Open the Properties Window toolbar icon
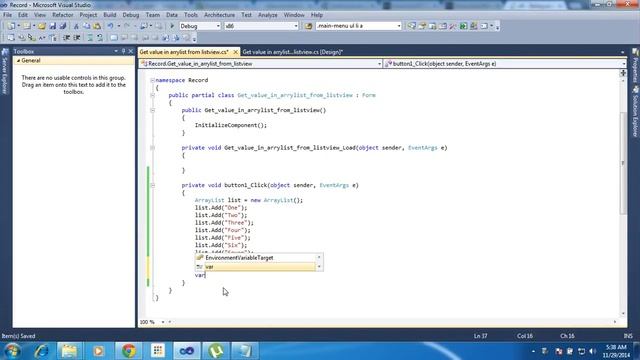Screen dimensions: 640x360 pos(422,26)
